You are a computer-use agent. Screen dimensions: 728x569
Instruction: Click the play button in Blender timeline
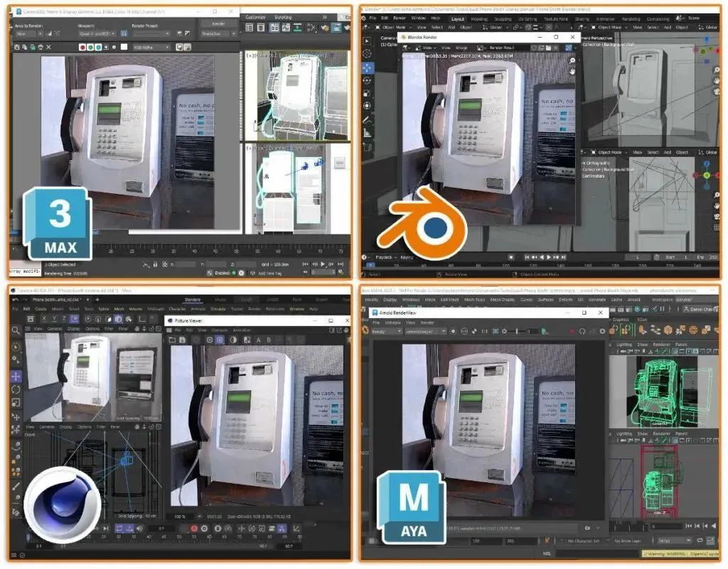[549, 257]
